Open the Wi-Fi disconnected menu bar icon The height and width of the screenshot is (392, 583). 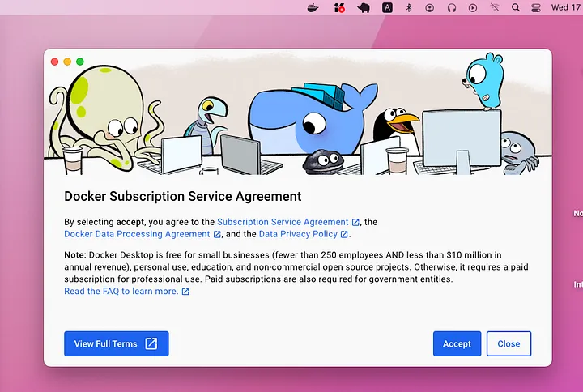(x=494, y=7)
